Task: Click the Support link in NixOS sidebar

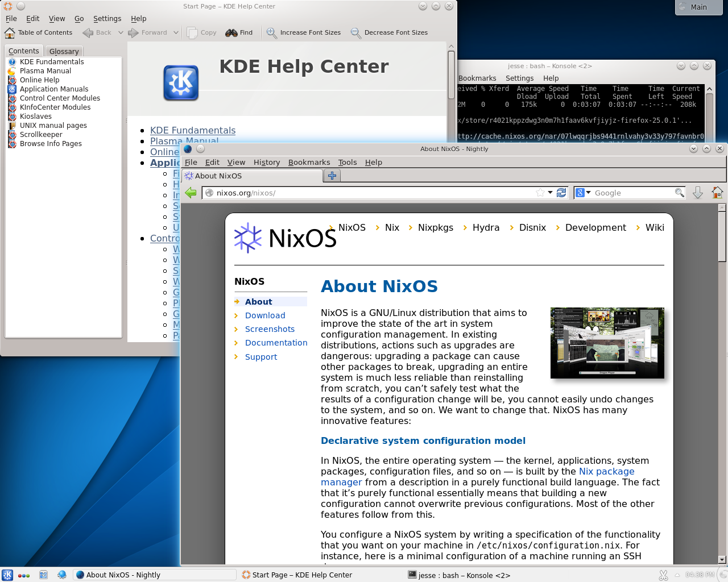Action: pos(261,357)
